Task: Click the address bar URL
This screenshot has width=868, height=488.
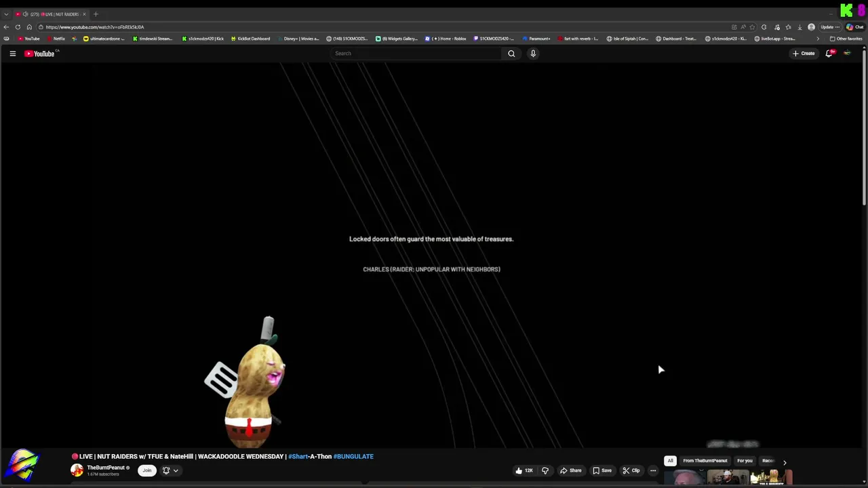Action: (x=95, y=27)
